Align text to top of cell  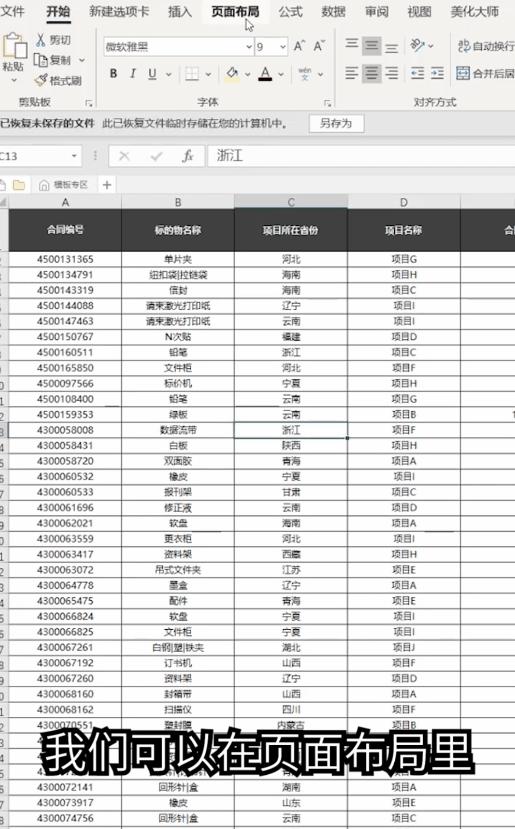[x=352, y=44]
